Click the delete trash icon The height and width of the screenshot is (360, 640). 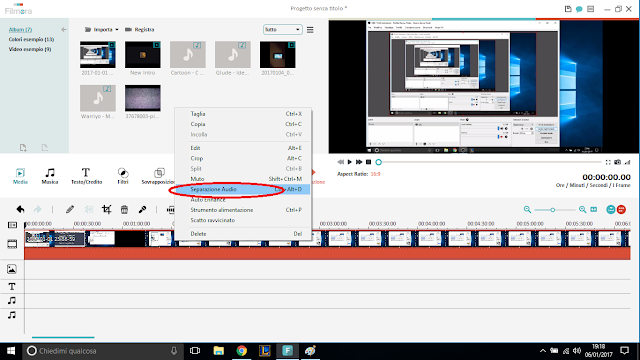(124, 209)
